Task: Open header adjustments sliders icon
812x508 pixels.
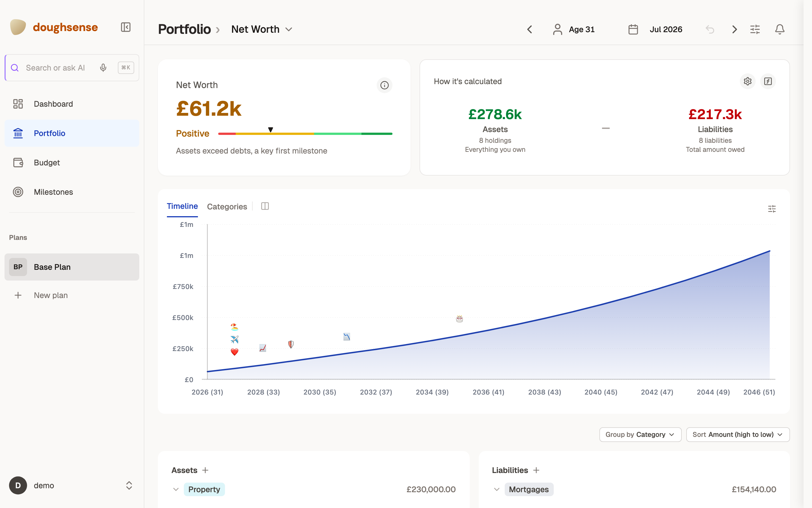Action: pos(755,30)
